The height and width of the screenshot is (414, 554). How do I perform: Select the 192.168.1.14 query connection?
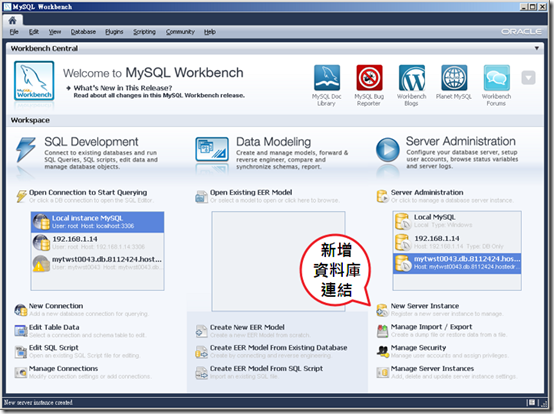click(98, 242)
